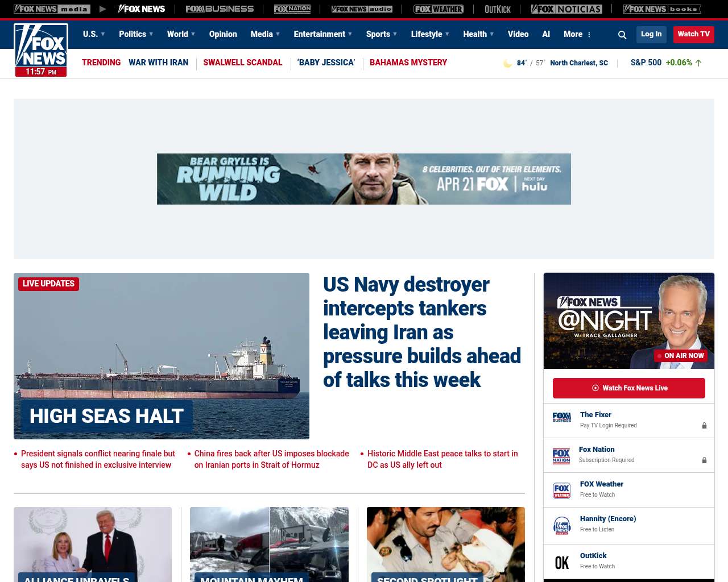Click the On Air Now badge
728x582 pixels.
click(680, 356)
